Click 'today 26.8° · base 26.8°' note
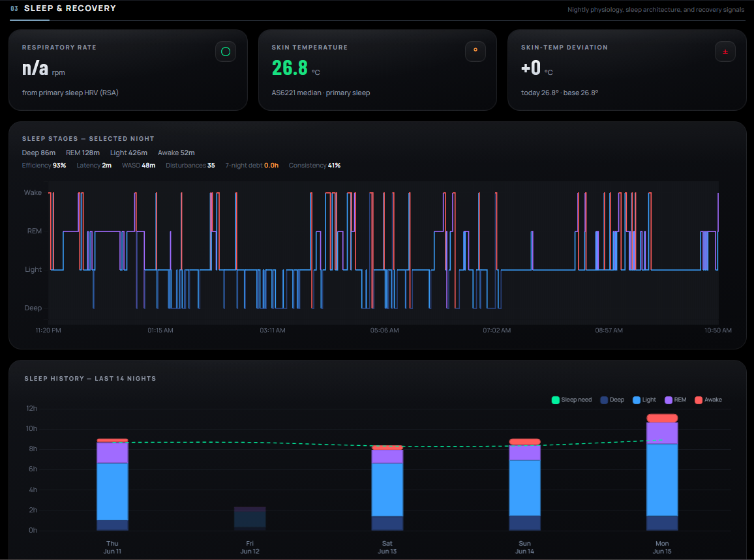The height and width of the screenshot is (560, 754). (560, 93)
